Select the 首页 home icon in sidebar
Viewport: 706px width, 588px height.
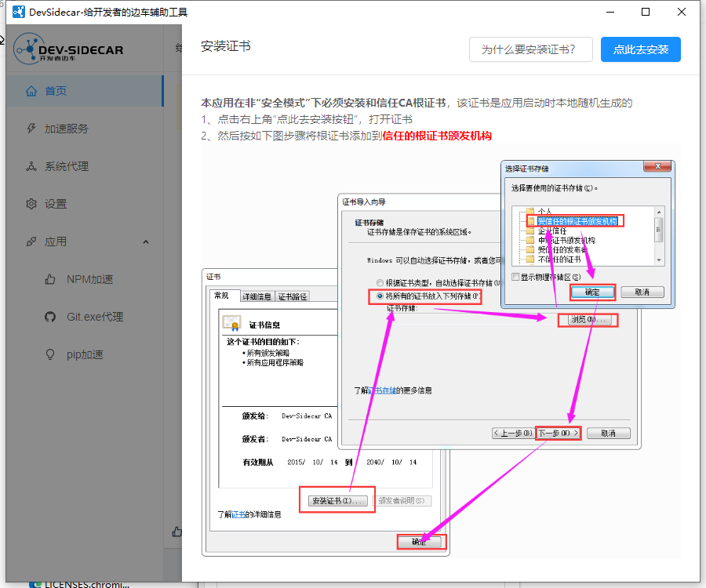point(31,91)
